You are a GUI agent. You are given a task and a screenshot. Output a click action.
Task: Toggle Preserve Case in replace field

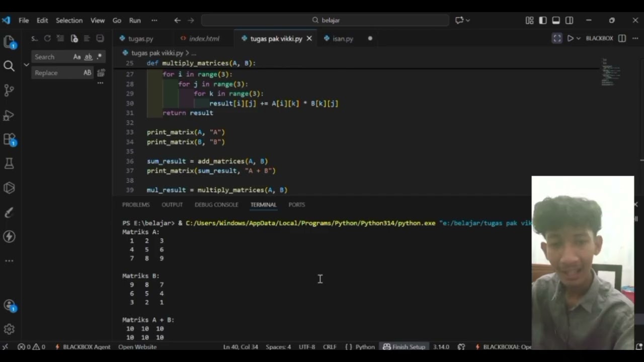[x=87, y=73]
